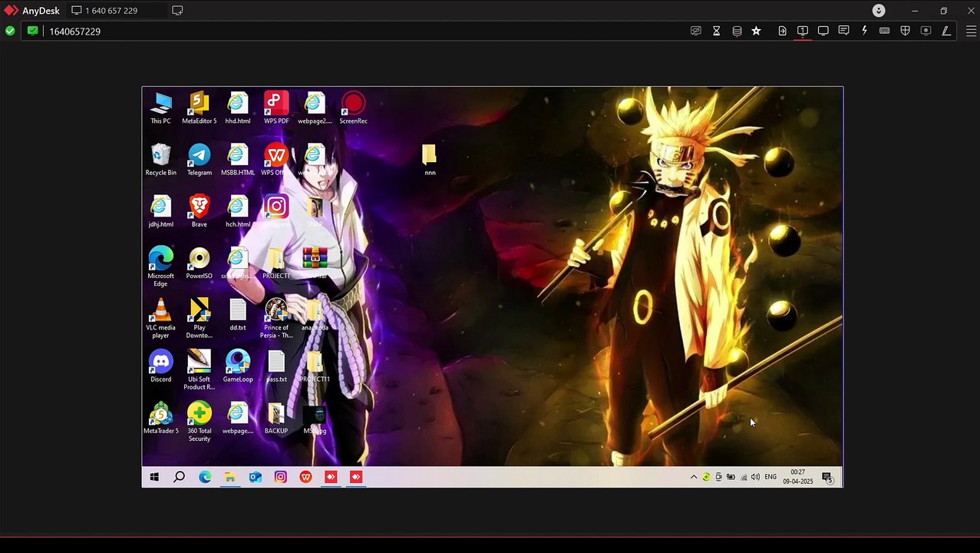The image size is (980, 553).
Task: Select the anaconda folder
Action: pyautogui.click(x=315, y=314)
